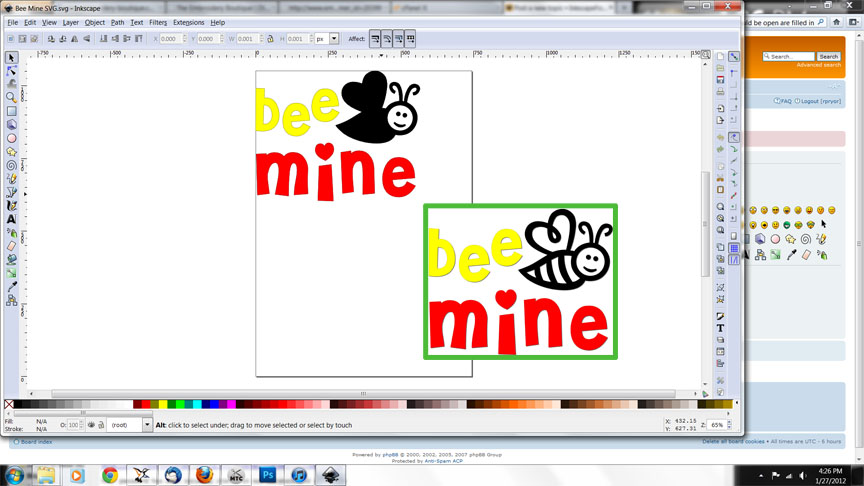864x486 pixels.
Task: Click the New document icon
Action: click(x=720, y=56)
